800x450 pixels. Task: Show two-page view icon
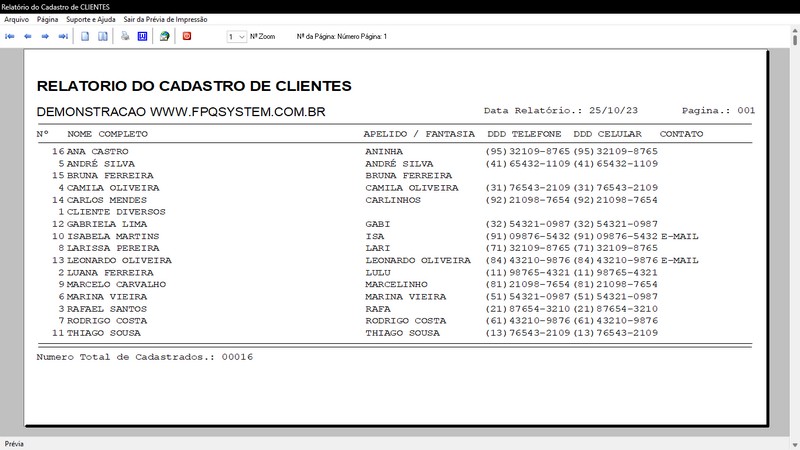(103, 36)
